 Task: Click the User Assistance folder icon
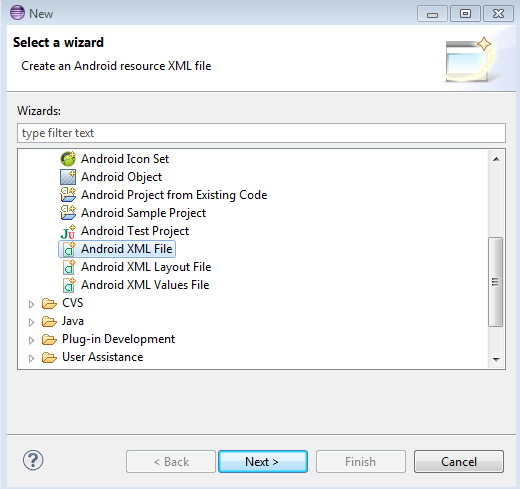click(49, 358)
